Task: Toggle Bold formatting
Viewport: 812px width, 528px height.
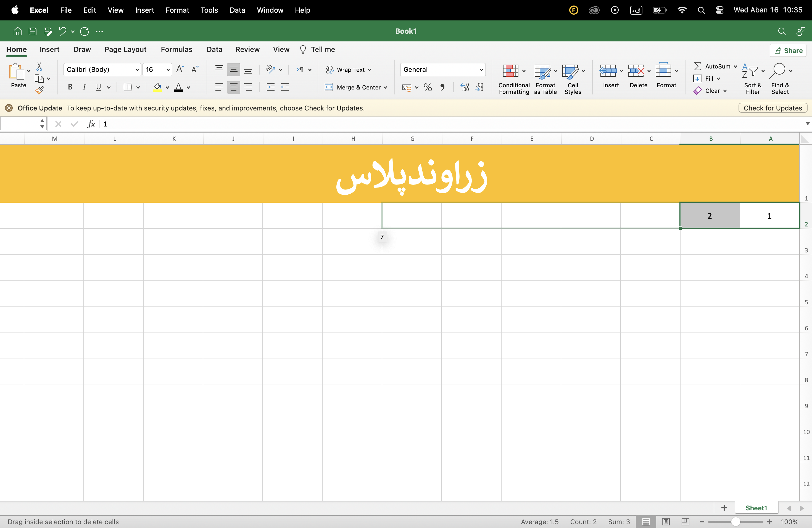Action: click(x=70, y=87)
